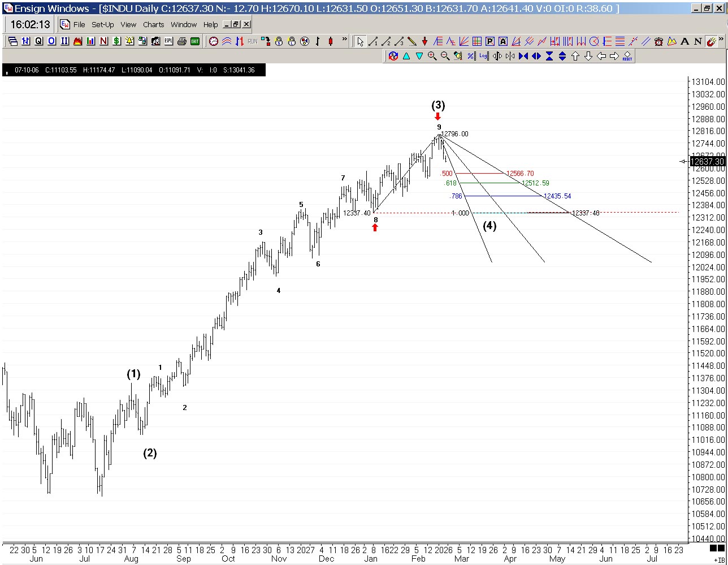Click the white left arrow scroll button
This screenshot has height=565, width=728.
601,56
